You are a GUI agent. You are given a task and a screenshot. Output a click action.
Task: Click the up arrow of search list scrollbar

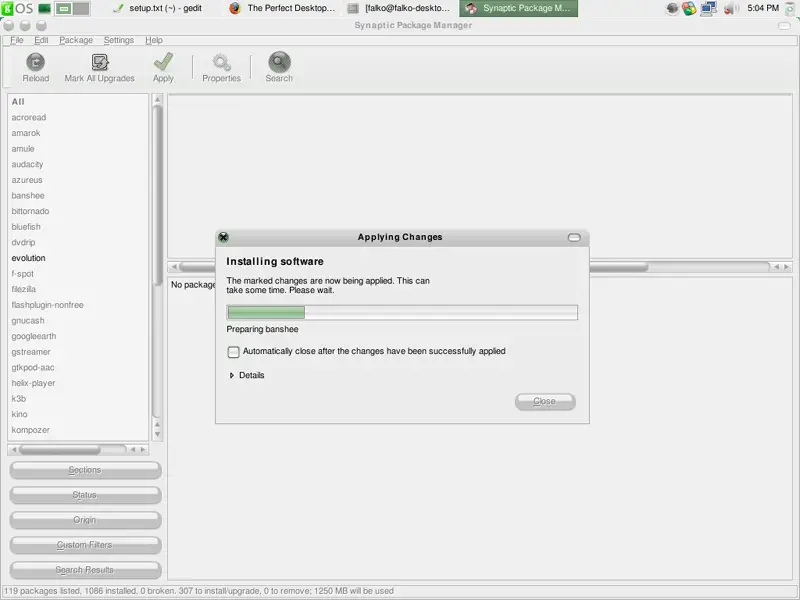pos(157,99)
